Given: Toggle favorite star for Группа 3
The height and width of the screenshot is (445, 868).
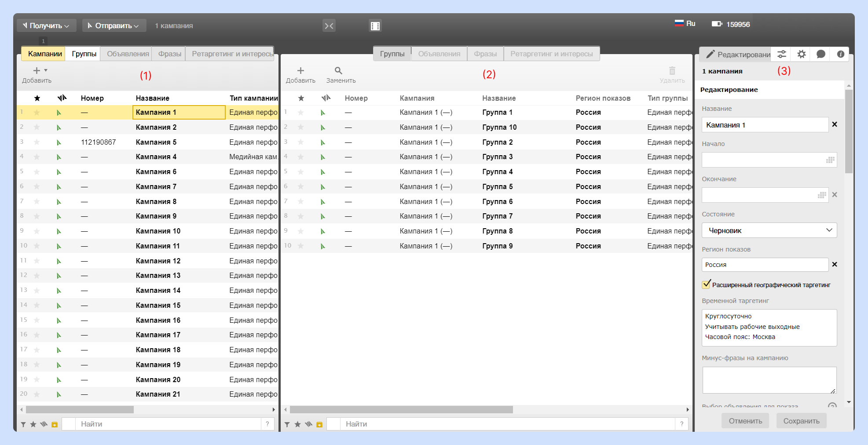Looking at the screenshot, I should [301, 157].
